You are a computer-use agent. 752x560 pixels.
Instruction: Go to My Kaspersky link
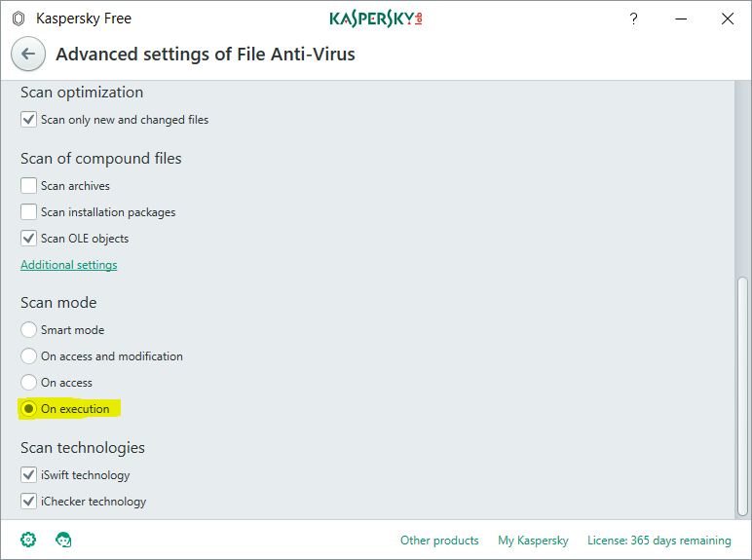coord(533,541)
